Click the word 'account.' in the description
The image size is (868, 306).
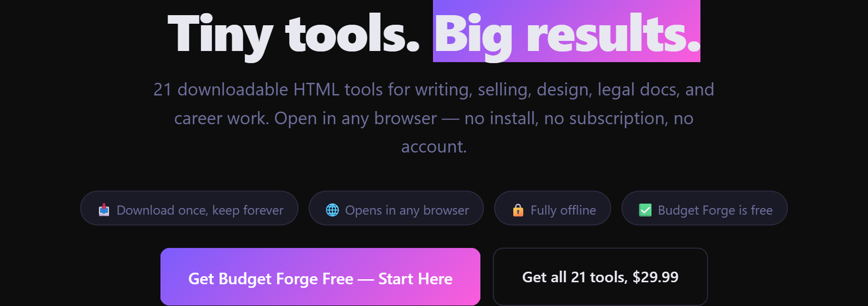(x=434, y=146)
